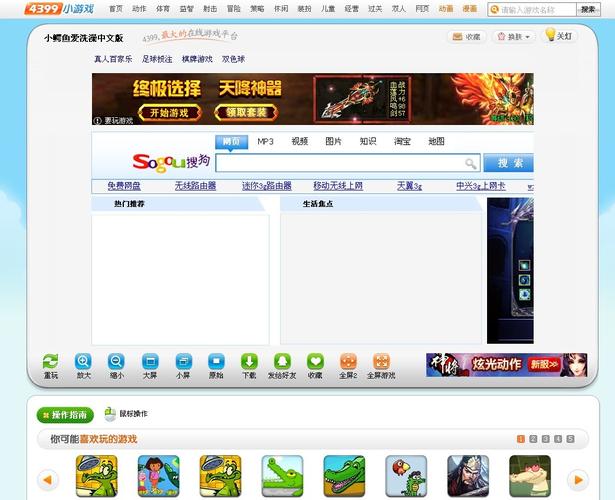The width and height of the screenshot is (615, 500).
Task: Open the 足球投注 link
Action: click(157, 59)
